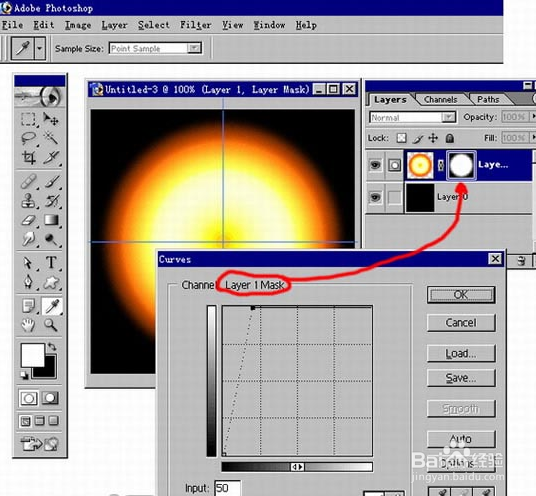Open the Fill slider arrow

533,138
